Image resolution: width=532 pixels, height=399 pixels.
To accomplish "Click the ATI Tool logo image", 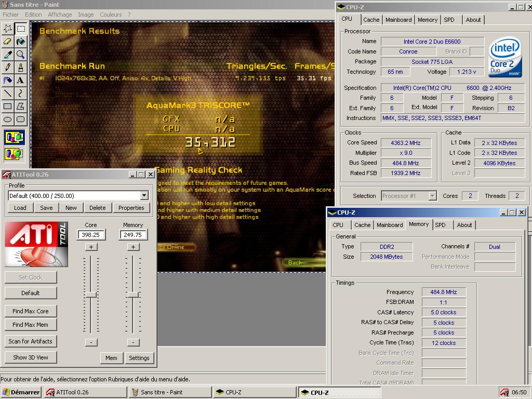I will pyautogui.click(x=36, y=244).
